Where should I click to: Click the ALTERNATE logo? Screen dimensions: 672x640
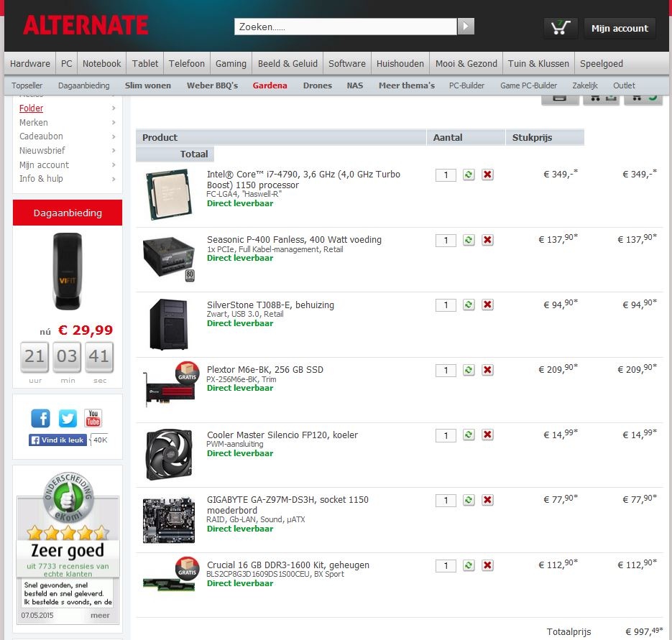(86, 25)
